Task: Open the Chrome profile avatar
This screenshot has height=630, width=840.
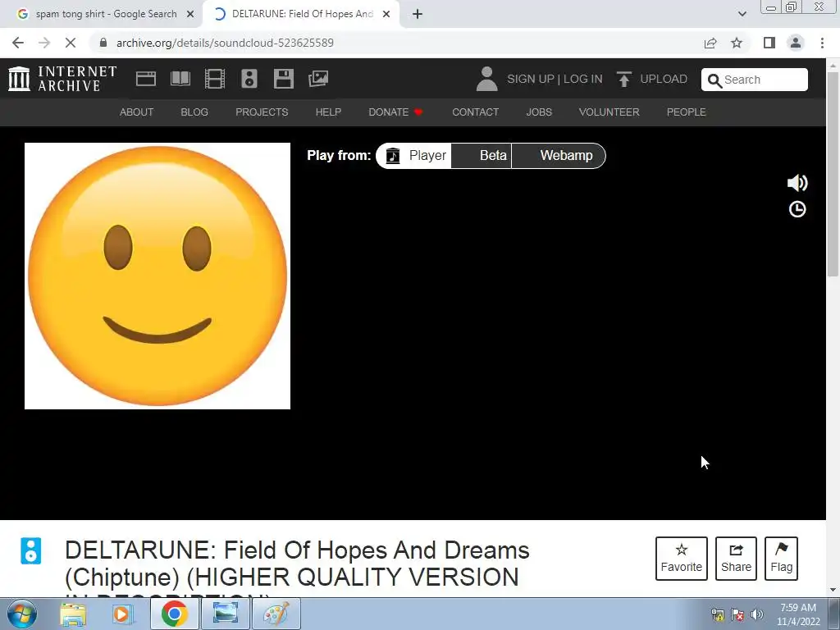Action: 796,43
